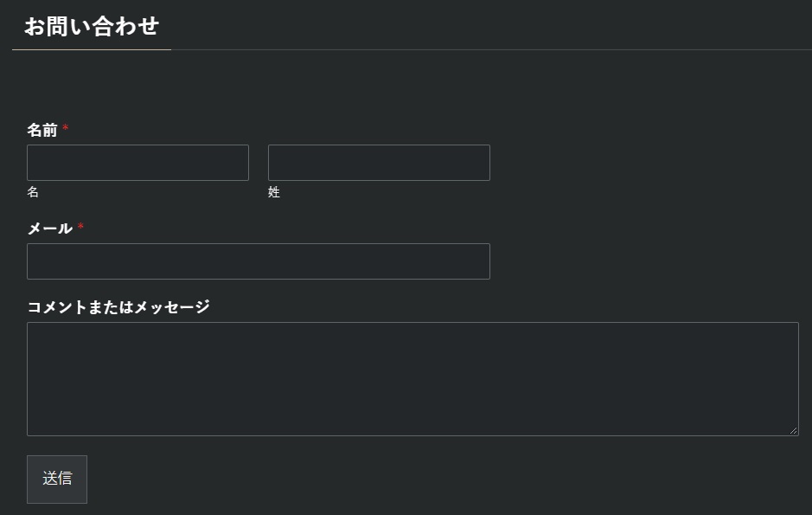The width and height of the screenshot is (812, 515).
Task: Click the 姓 (last name) input field
Action: [x=379, y=163]
